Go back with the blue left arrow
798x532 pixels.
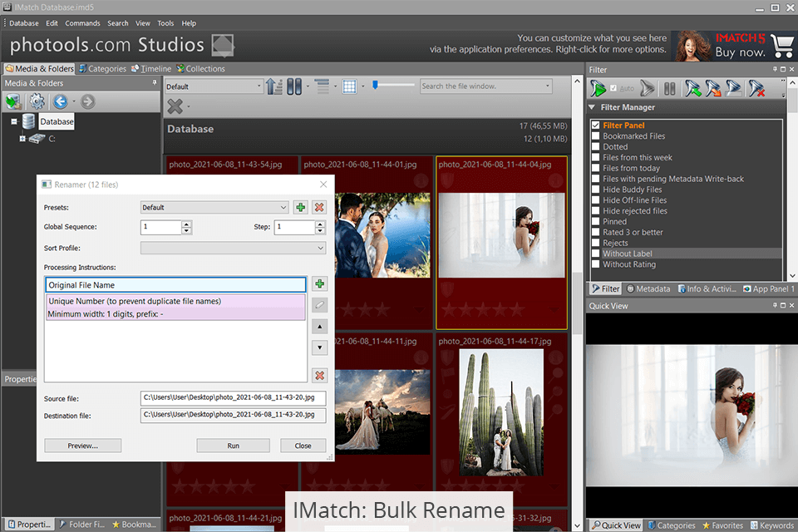[x=61, y=101]
